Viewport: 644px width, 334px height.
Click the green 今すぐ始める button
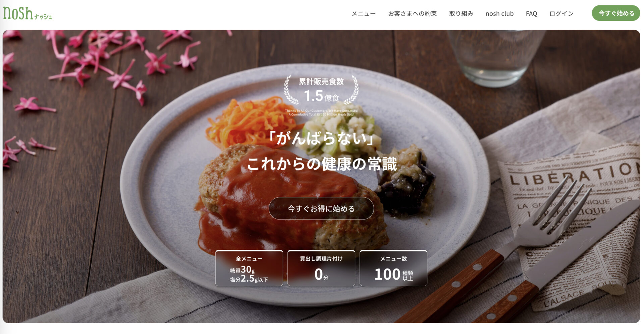tap(616, 13)
